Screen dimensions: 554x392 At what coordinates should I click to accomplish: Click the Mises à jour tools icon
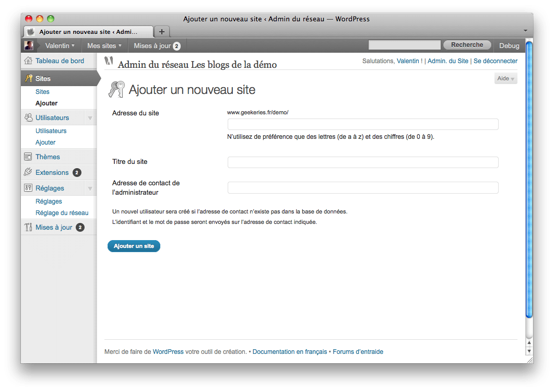click(x=28, y=227)
